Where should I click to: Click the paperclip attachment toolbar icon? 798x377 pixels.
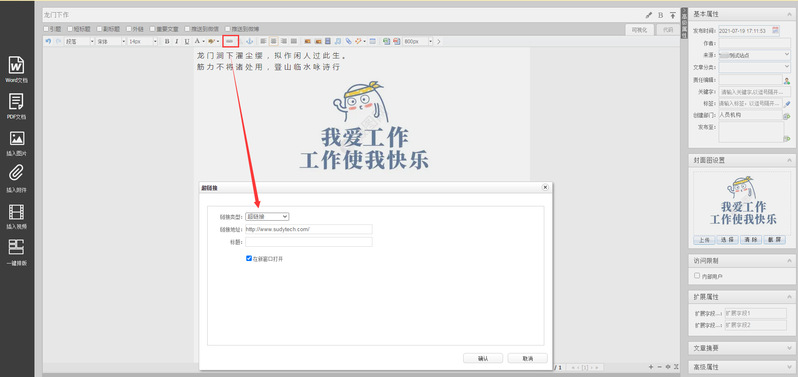(349, 41)
